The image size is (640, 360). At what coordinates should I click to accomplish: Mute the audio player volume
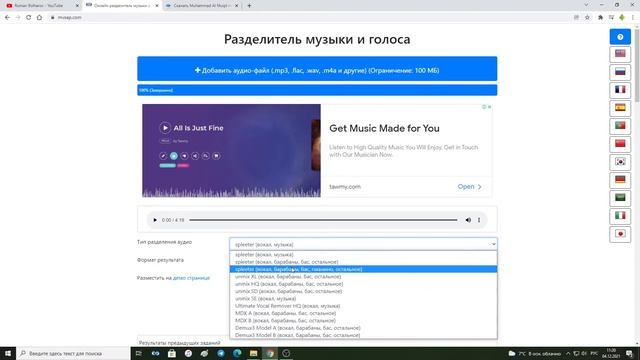(468, 220)
